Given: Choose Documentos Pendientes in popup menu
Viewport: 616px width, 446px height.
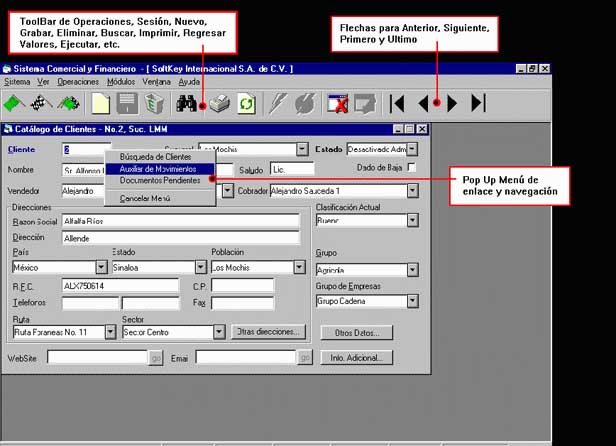Looking at the screenshot, I should pos(160,181).
